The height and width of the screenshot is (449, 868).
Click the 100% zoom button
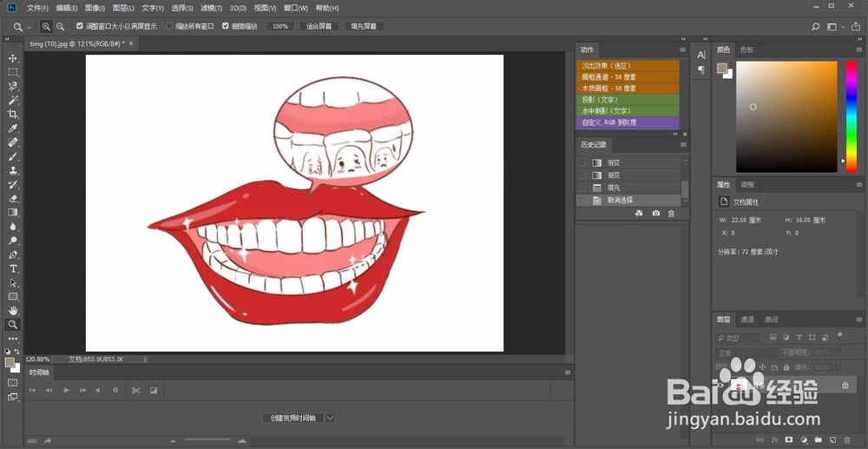coord(280,27)
